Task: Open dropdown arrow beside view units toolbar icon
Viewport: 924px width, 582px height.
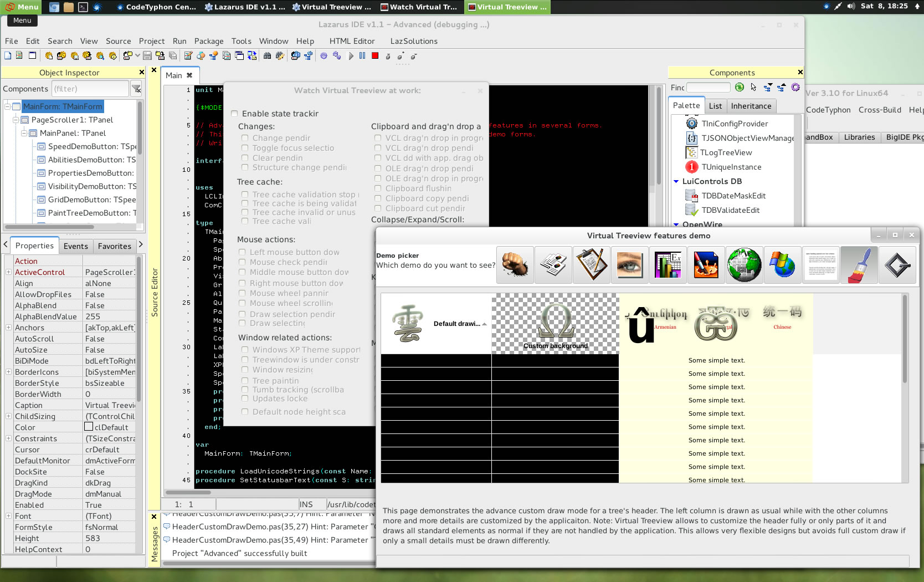Action: coord(137,55)
